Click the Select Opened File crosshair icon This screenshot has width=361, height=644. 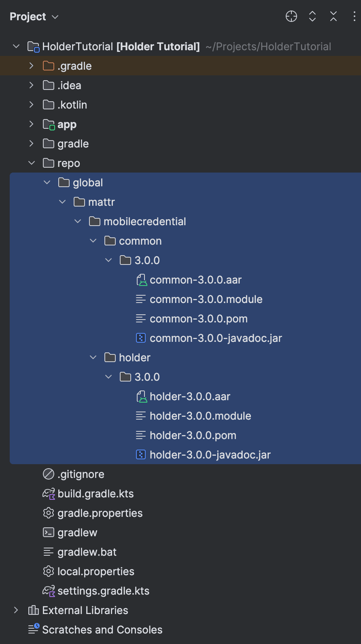click(x=291, y=16)
